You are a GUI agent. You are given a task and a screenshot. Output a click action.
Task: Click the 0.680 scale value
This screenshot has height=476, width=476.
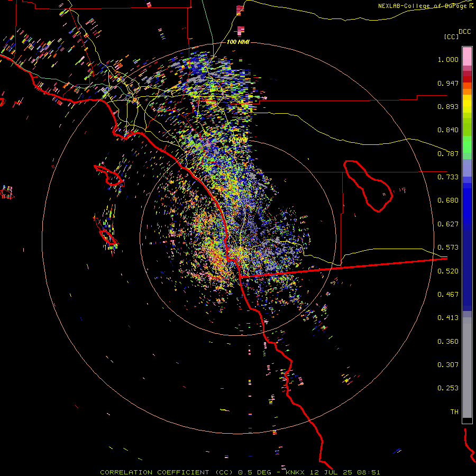448,200
